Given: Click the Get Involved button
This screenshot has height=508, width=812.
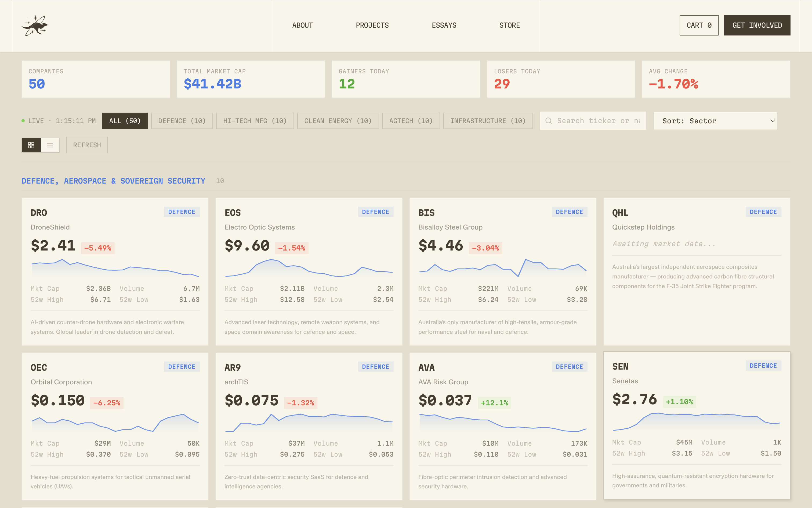Looking at the screenshot, I should tap(757, 25).
